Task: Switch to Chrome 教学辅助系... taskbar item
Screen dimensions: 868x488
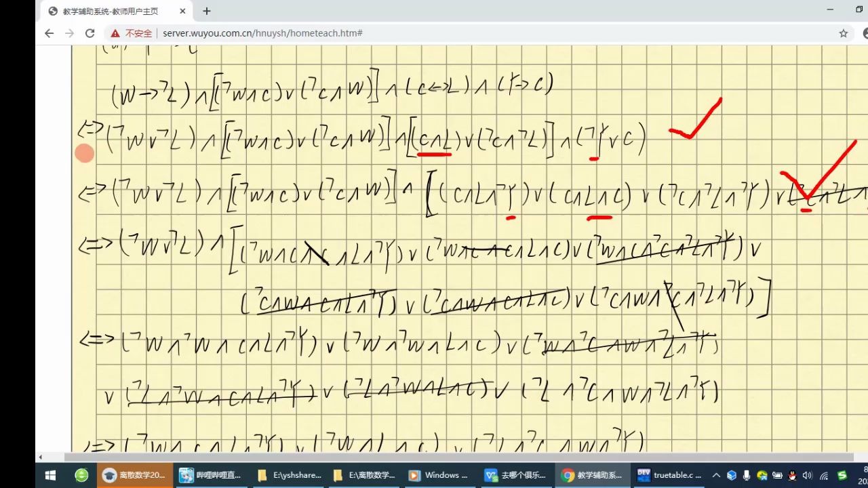Action: (x=593, y=476)
